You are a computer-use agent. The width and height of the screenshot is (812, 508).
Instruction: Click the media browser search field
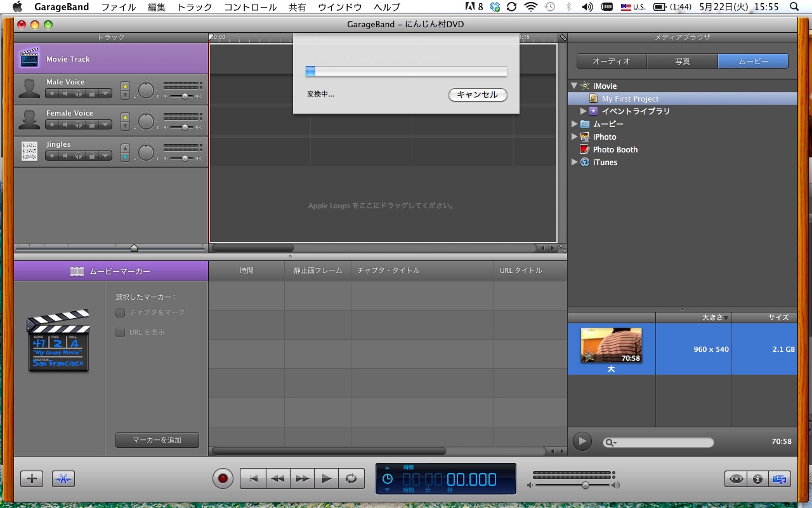[x=658, y=443]
